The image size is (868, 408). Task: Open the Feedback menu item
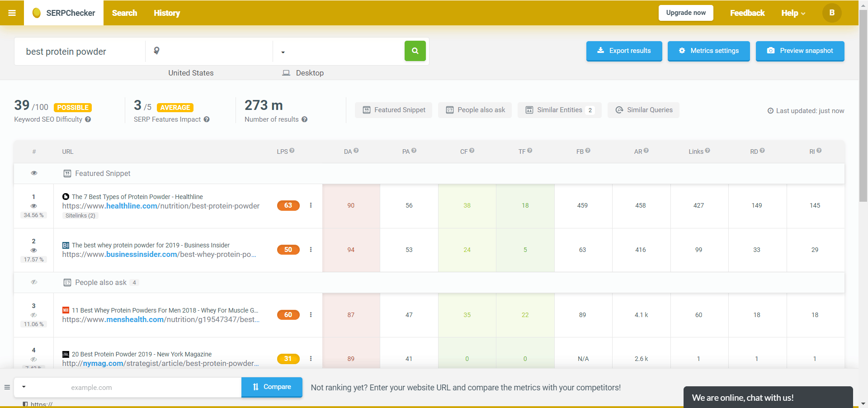click(747, 13)
